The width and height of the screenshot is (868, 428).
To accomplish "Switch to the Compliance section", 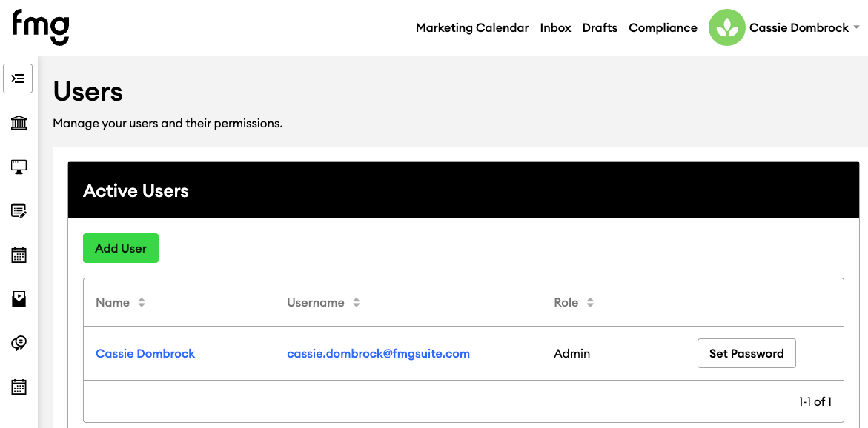I will pos(663,27).
